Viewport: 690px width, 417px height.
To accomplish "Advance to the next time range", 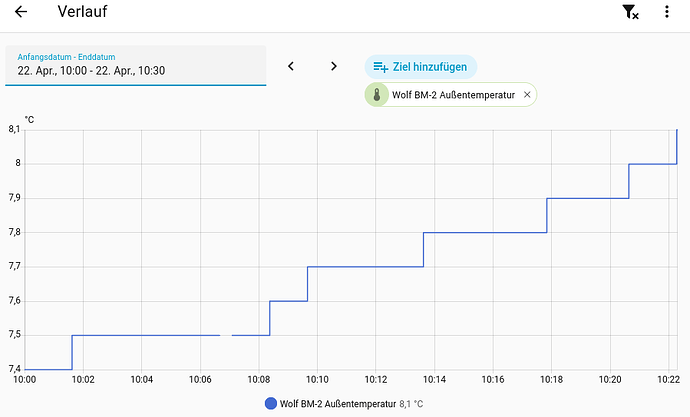I will [334, 66].
